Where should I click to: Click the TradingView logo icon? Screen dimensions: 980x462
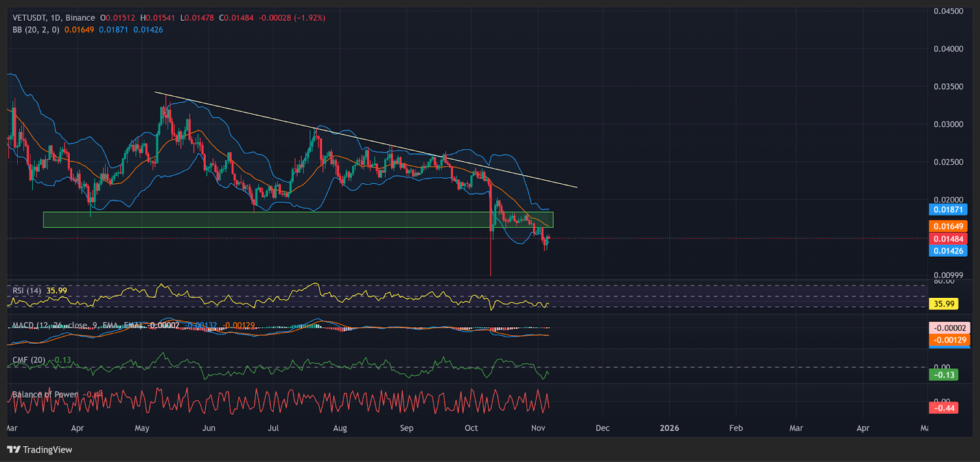click(13, 450)
